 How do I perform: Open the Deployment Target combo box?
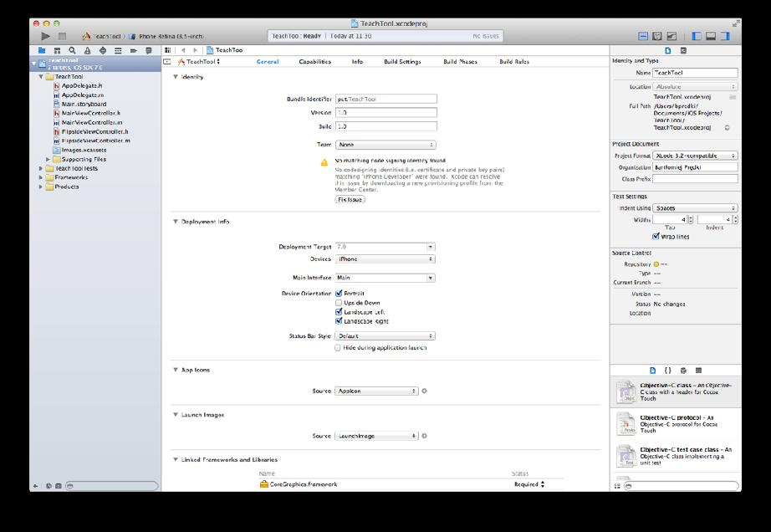click(x=385, y=247)
